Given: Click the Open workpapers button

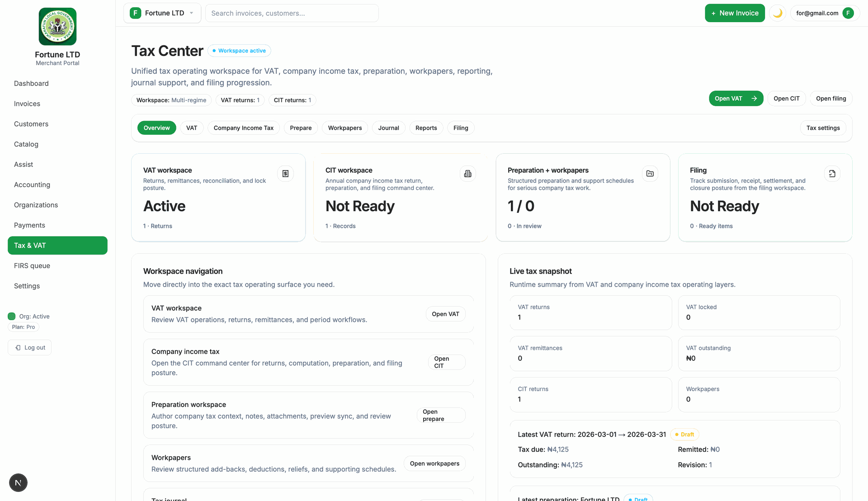Looking at the screenshot, I should pyautogui.click(x=434, y=463).
